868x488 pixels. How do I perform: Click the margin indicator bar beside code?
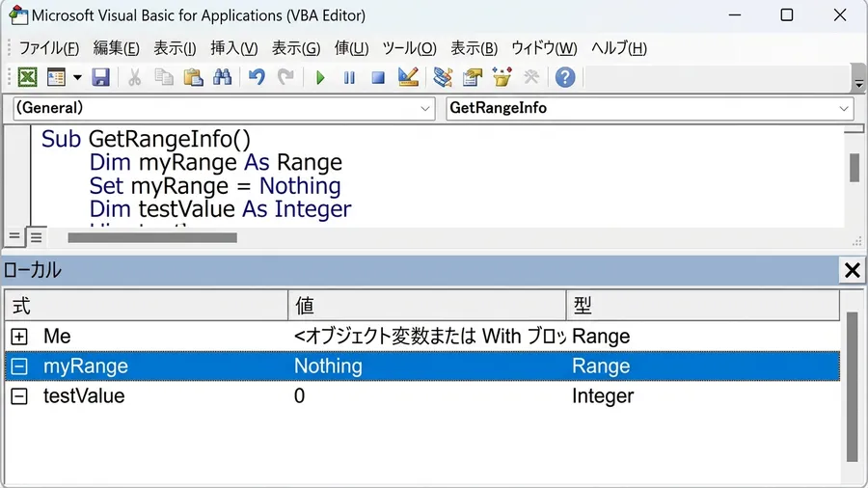point(17,176)
